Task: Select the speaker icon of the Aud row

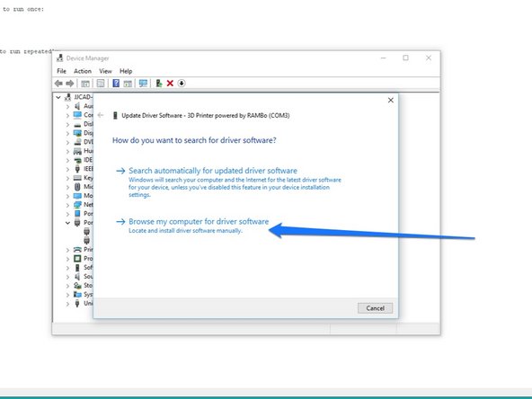Action: click(77, 106)
